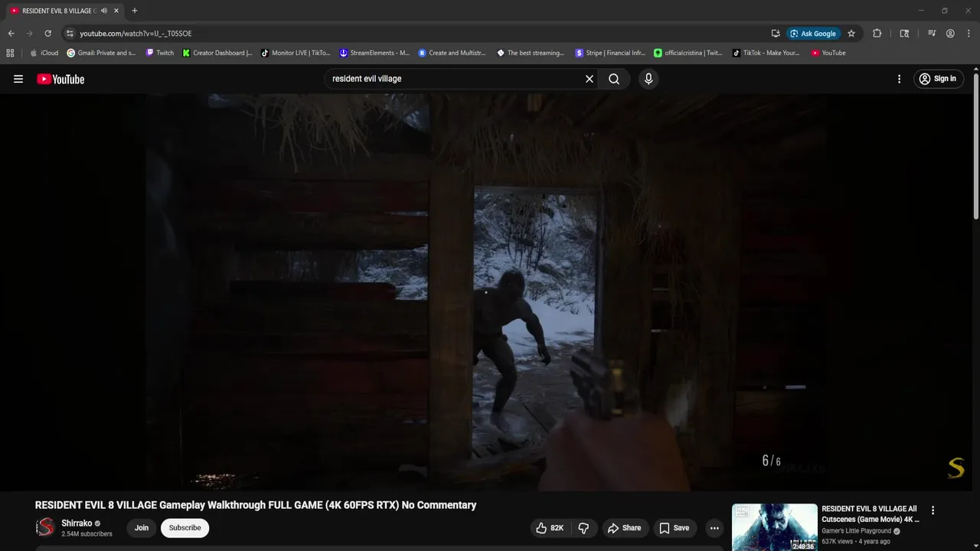Screen dimensions: 980x551
Task: Bookmark this page with star
Action: point(851,34)
